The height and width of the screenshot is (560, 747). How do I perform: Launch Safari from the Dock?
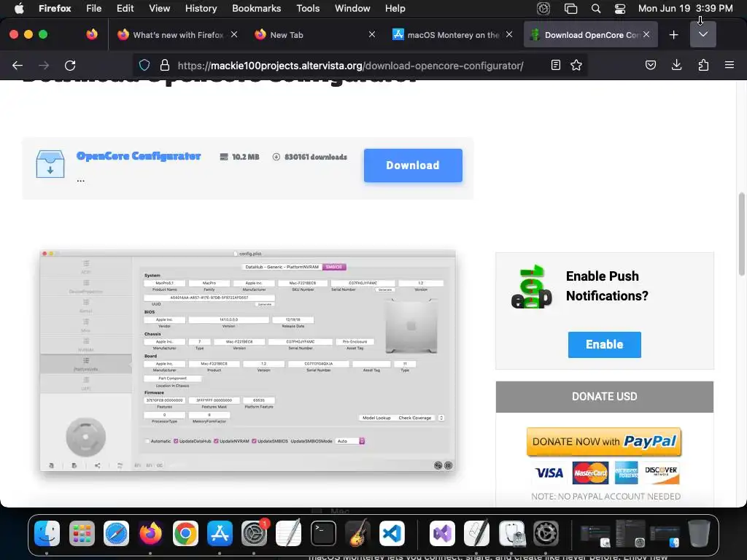[116, 533]
